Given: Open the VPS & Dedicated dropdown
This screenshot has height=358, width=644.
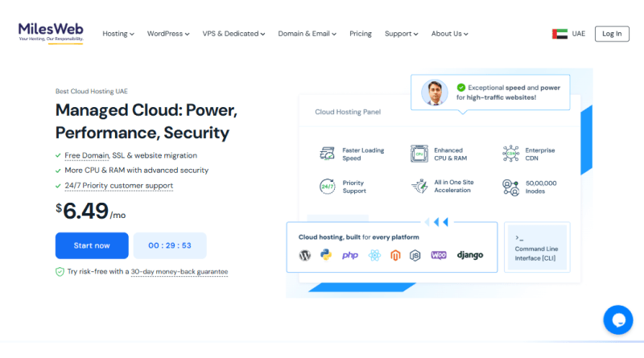Looking at the screenshot, I should 233,34.
